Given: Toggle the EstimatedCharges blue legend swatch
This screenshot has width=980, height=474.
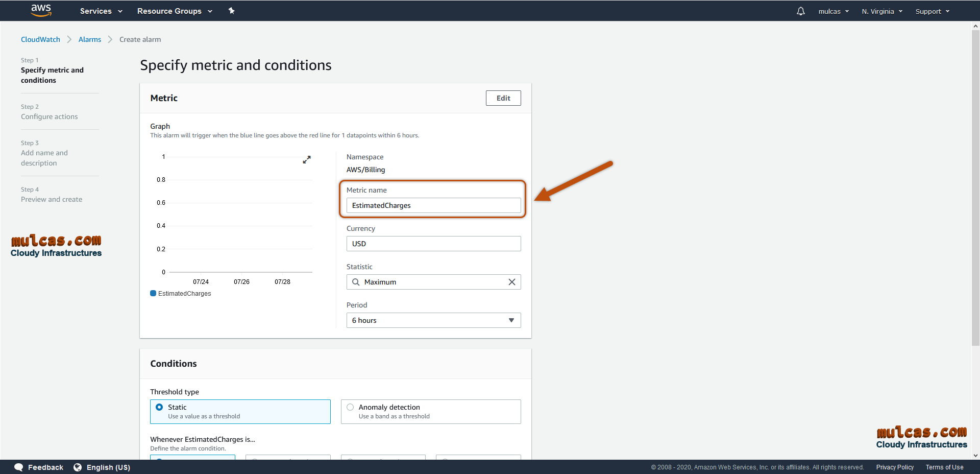Looking at the screenshot, I should tap(153, 293).
